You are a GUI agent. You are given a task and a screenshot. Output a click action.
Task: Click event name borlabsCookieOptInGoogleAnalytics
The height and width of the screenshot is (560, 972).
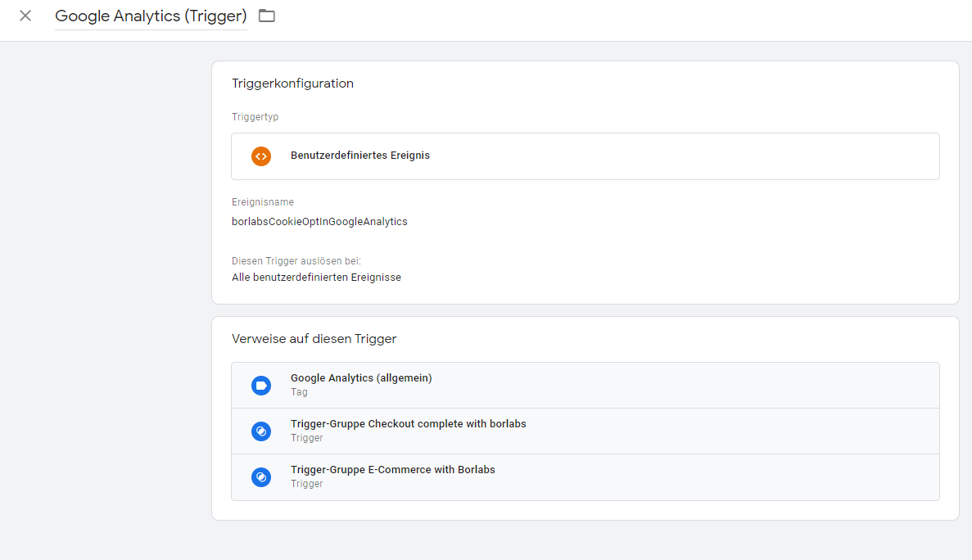pyautogui.click(x=319, y=222)
